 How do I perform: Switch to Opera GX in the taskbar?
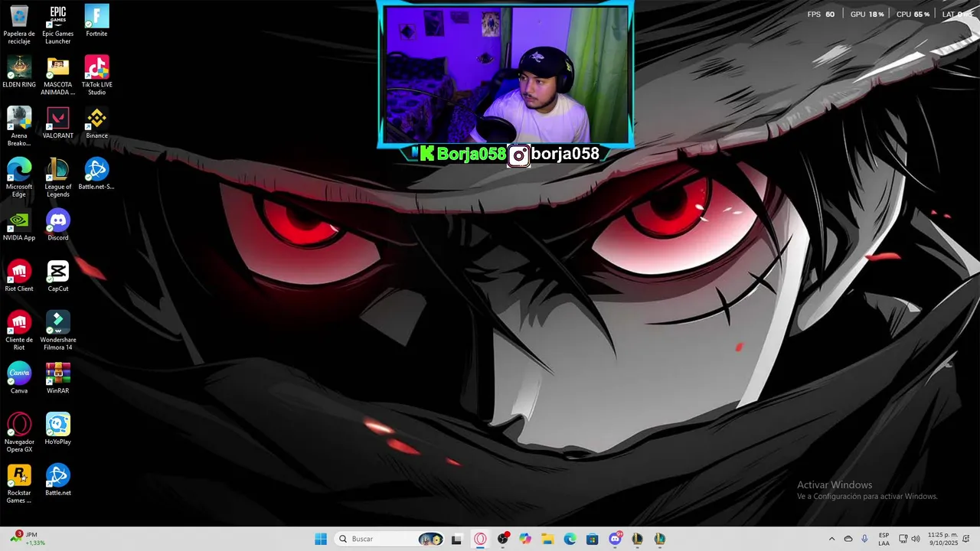point(480,539)
